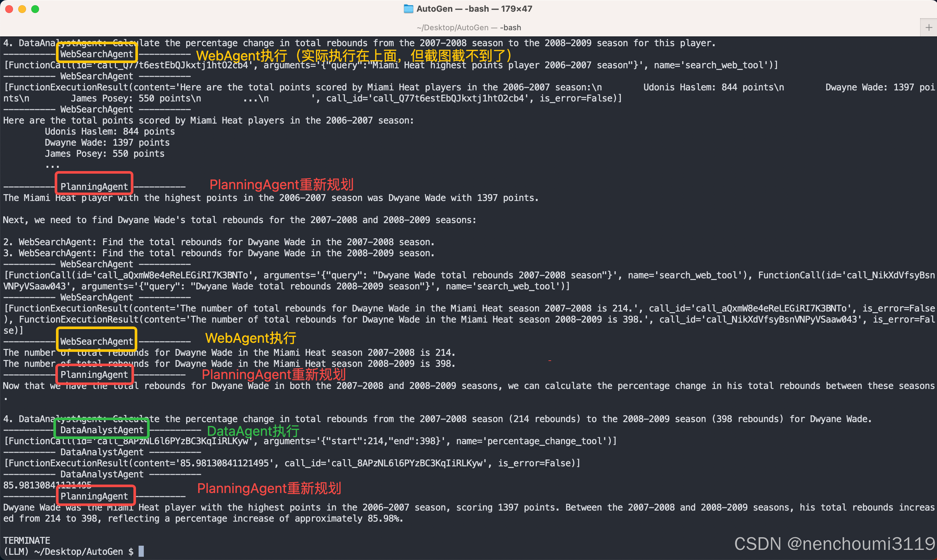Click the indented 'Dwayne Wade: 1397 points' line
This screenshot has width=937, height=560.
tap(107, 143)
